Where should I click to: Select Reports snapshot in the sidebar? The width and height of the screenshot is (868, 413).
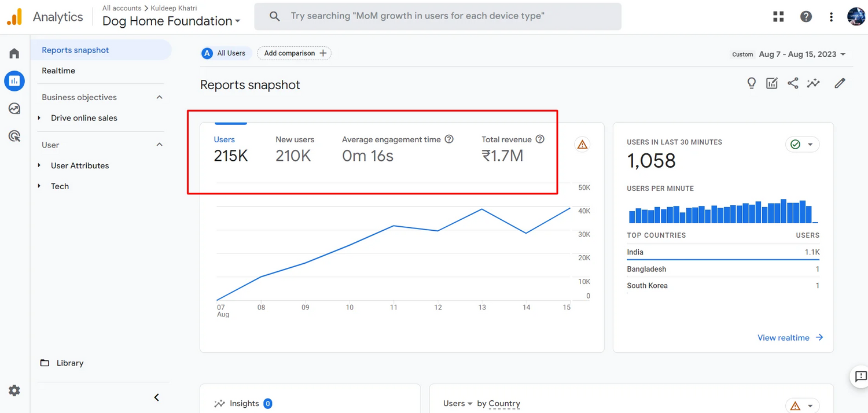[101, 50]
